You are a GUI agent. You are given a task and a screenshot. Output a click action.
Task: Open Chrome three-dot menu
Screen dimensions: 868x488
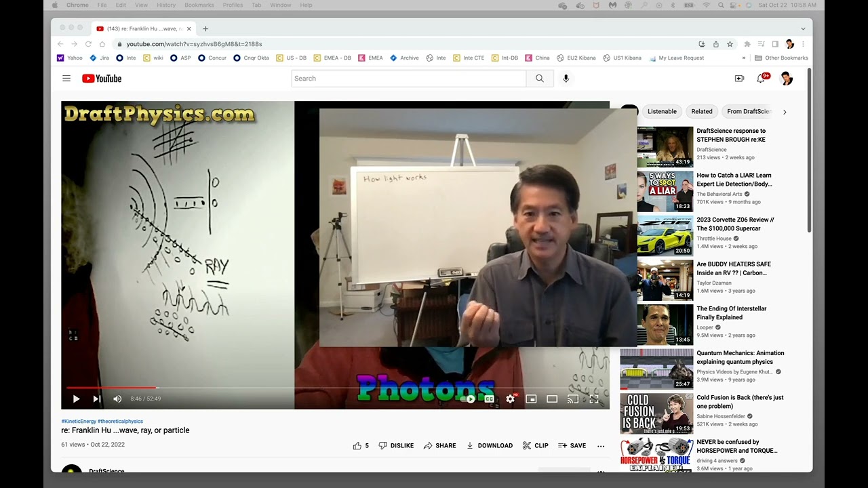[x=803, y=44]
